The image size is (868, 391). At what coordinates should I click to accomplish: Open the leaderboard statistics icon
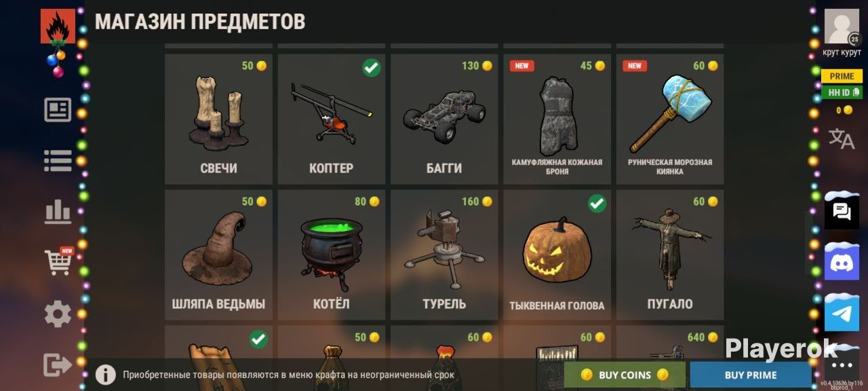click(x=58, y=212)
